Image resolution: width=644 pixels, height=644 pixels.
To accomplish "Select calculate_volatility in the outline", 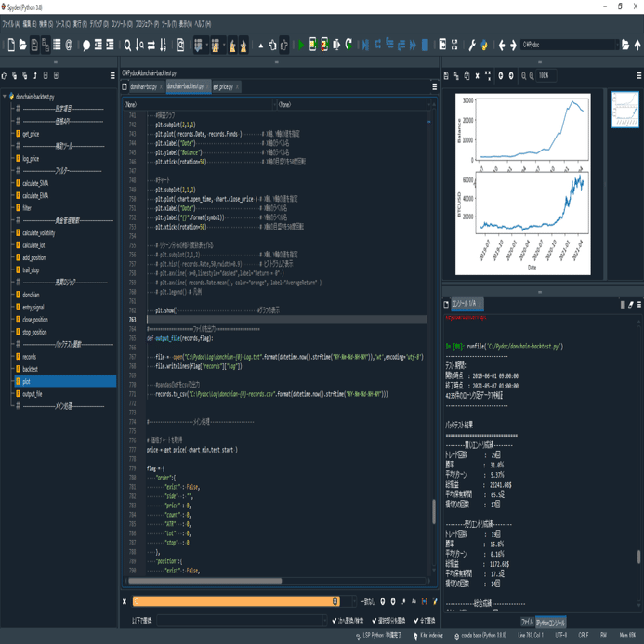I will (39, 233).
